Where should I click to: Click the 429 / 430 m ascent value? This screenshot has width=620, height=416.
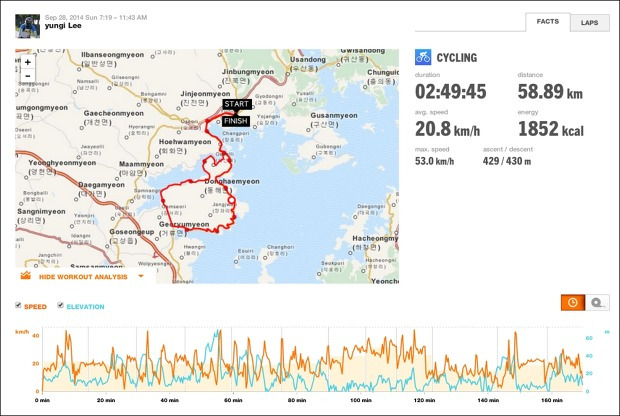click(x=507, y=161)
